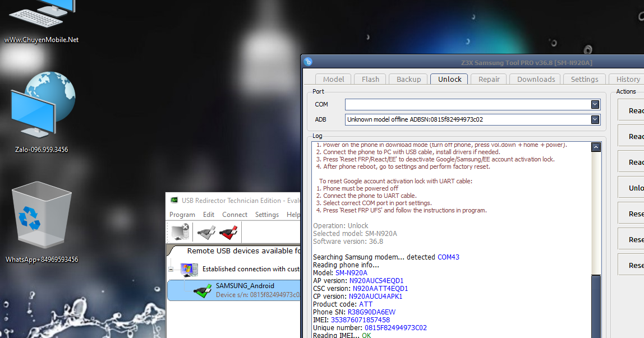The image size is (644, 338).
Task: Switch to the Model tab
Action: 333,79
